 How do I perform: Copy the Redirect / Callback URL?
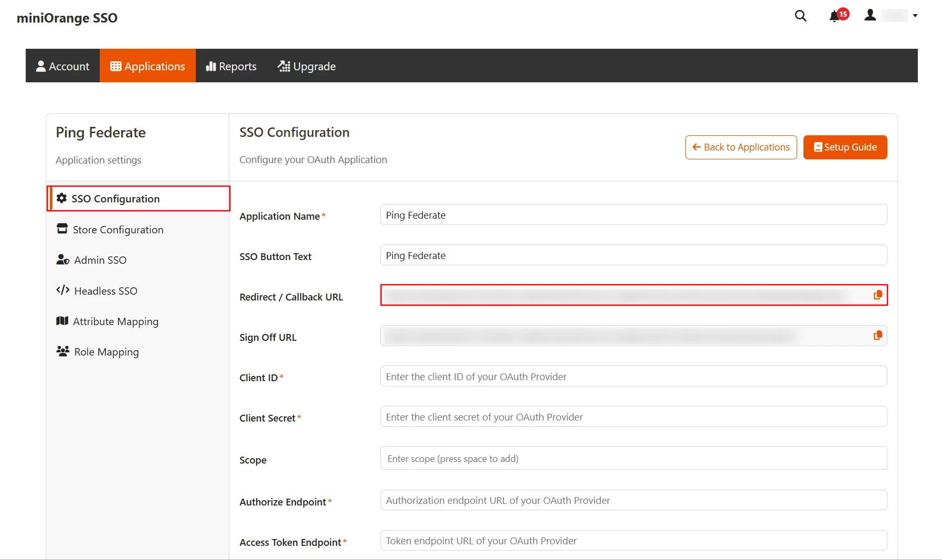[877, 295]
